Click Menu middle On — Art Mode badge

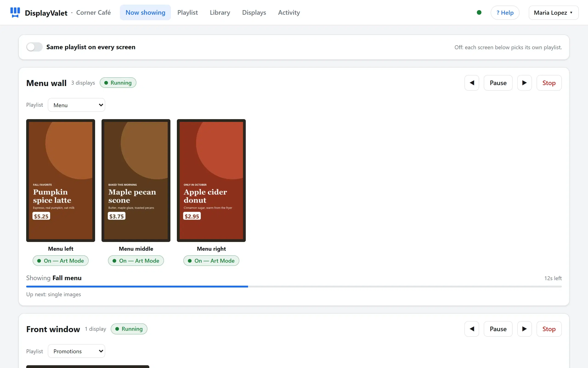click(136, 261)
